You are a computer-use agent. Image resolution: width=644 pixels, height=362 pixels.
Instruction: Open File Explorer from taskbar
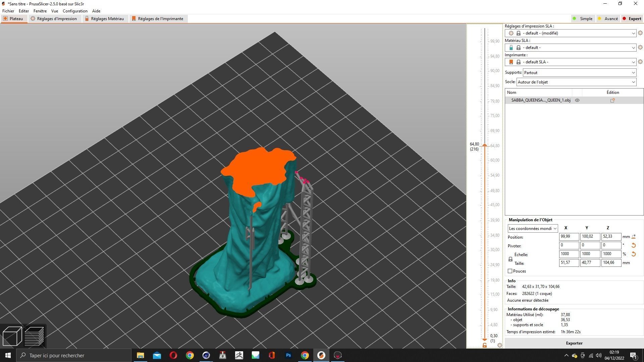pos(140,355)
